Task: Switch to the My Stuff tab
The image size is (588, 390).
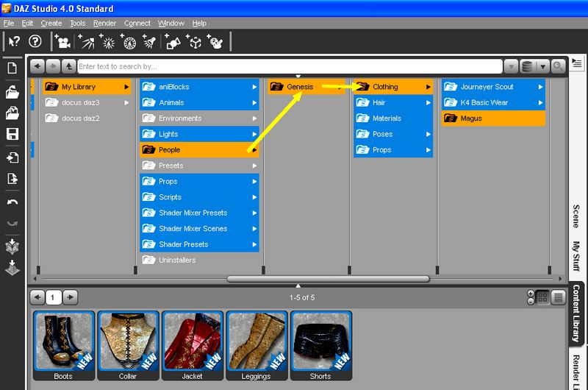Action: [576, 256]
